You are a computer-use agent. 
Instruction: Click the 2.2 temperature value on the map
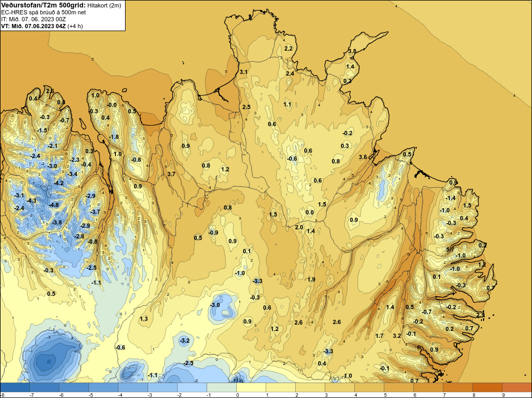[288, 48]
